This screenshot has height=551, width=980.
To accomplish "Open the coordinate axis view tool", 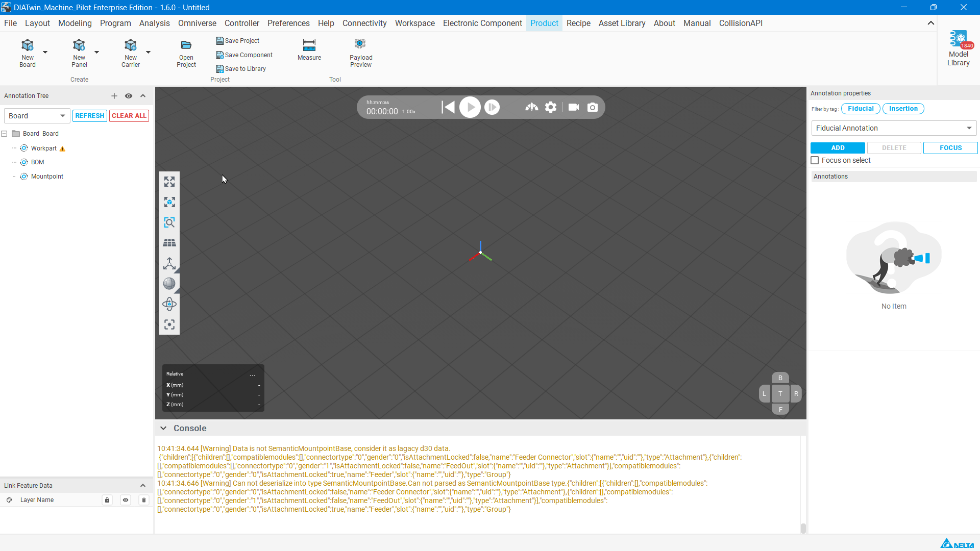I will 169,263.
